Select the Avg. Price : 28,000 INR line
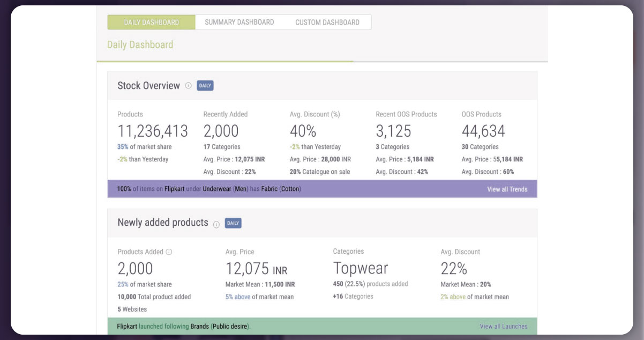 tap(320, 159)
